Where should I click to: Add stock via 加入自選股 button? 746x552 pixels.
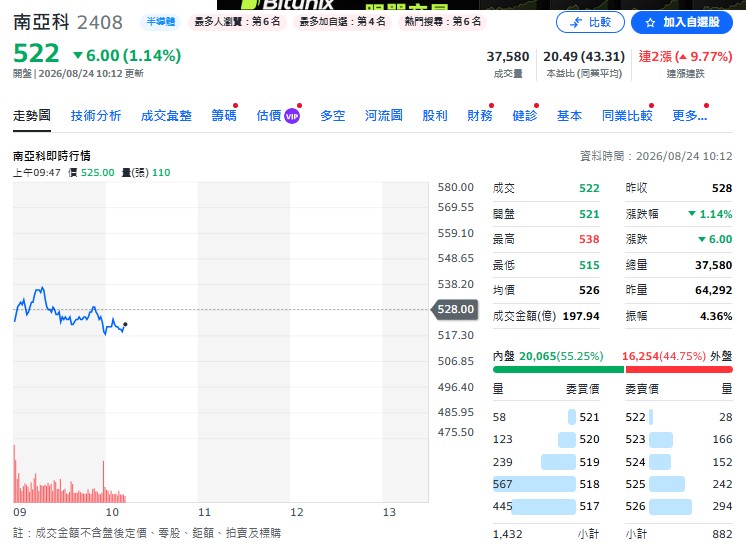(x=682, y=22)
